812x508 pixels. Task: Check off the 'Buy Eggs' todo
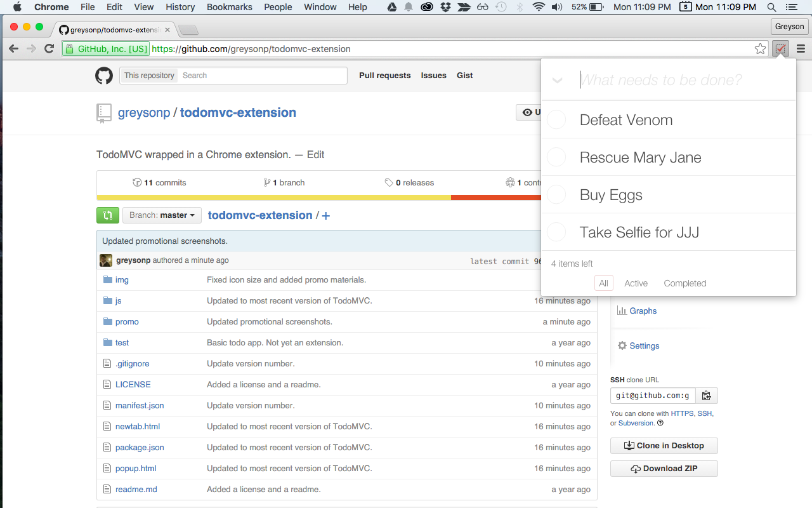tap(556, 194)
